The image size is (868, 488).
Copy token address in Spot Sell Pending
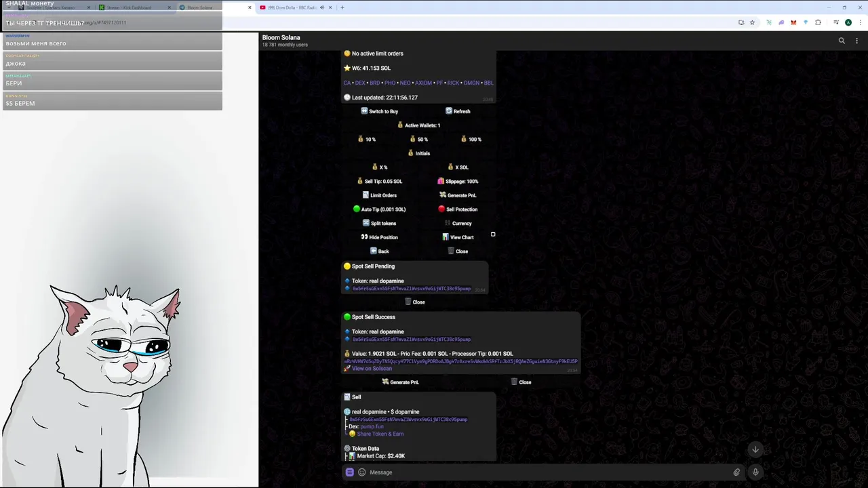(x=411, y=289)
